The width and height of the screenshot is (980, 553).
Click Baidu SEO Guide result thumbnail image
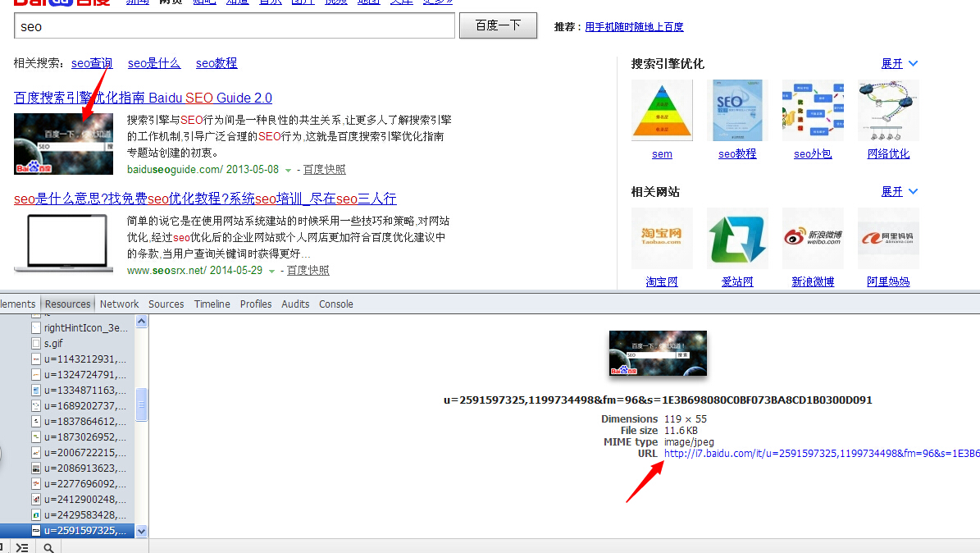(x=64, y=144)
